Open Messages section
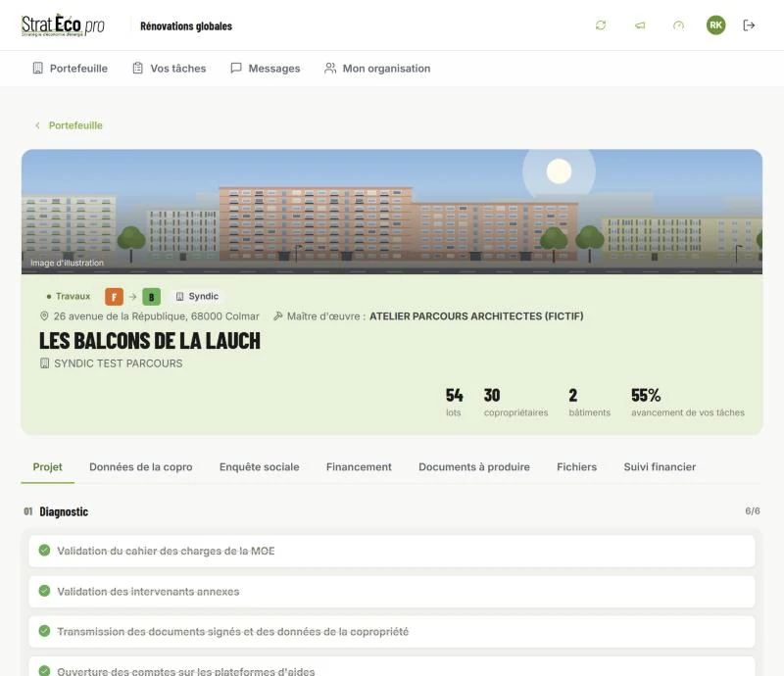The width and height of the screenshot is (784, 676). [265, 68]
